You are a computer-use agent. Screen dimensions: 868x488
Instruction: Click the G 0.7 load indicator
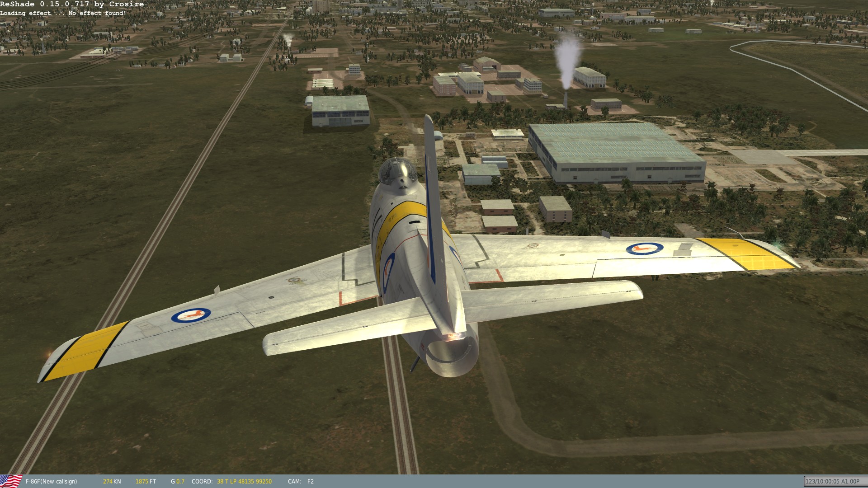point(178,482)
